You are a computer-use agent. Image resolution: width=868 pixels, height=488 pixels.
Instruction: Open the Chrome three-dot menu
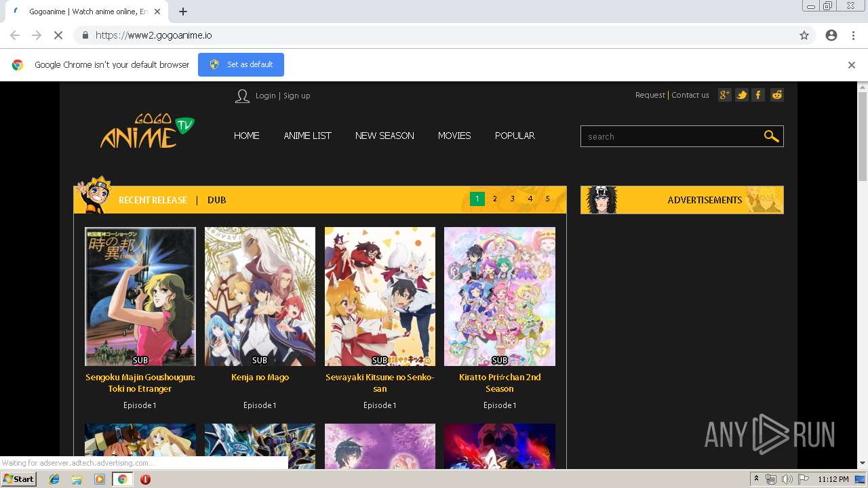[x=853, y=35]
